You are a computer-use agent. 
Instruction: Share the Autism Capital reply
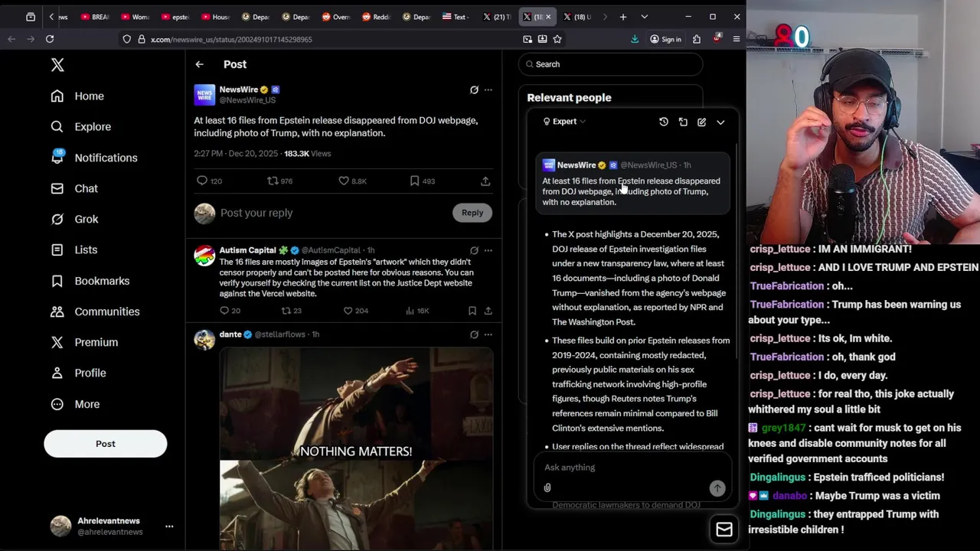pos(488,310)
